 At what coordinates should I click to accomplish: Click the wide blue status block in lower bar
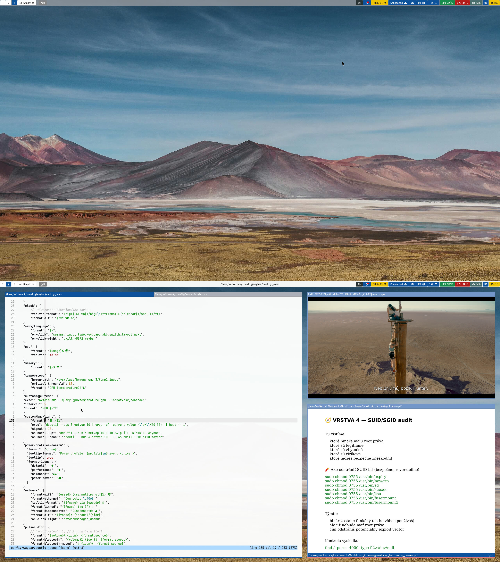[x=414, y=284]
